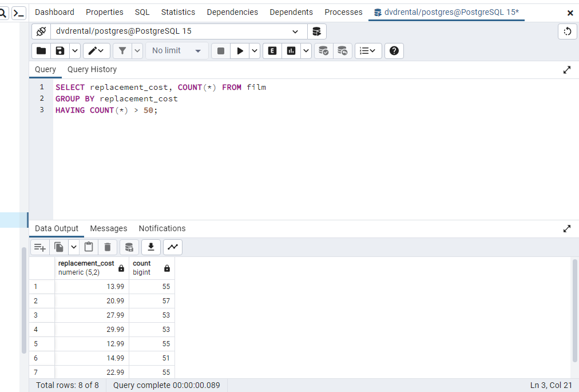Open the query tool Help
This screenshot has width=579, height=392.
(x=394, y=50)
